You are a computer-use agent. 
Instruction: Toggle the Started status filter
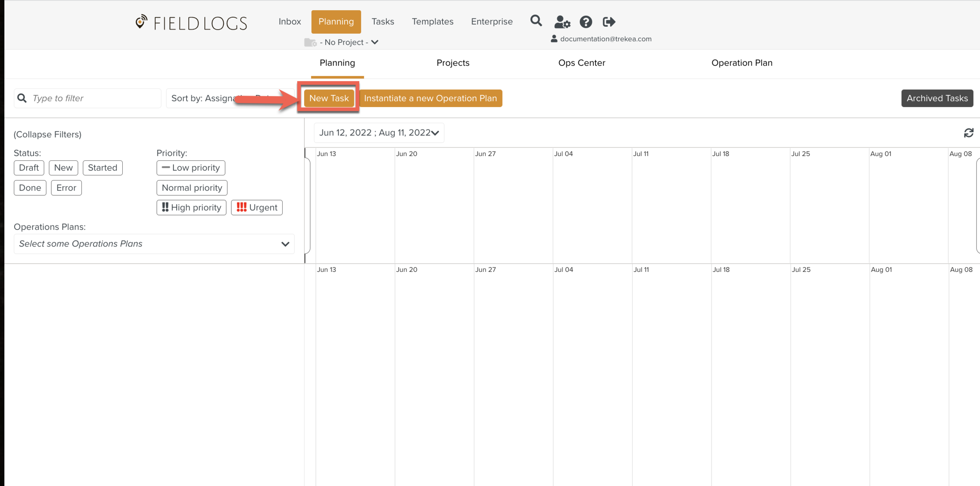(102, 168)
